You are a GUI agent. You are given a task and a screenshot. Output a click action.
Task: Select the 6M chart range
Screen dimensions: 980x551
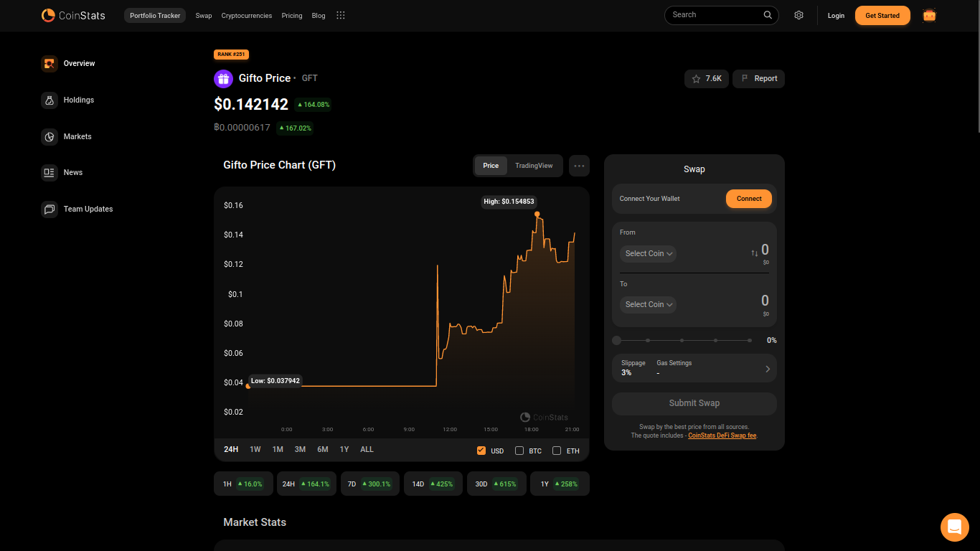[323, 450]
